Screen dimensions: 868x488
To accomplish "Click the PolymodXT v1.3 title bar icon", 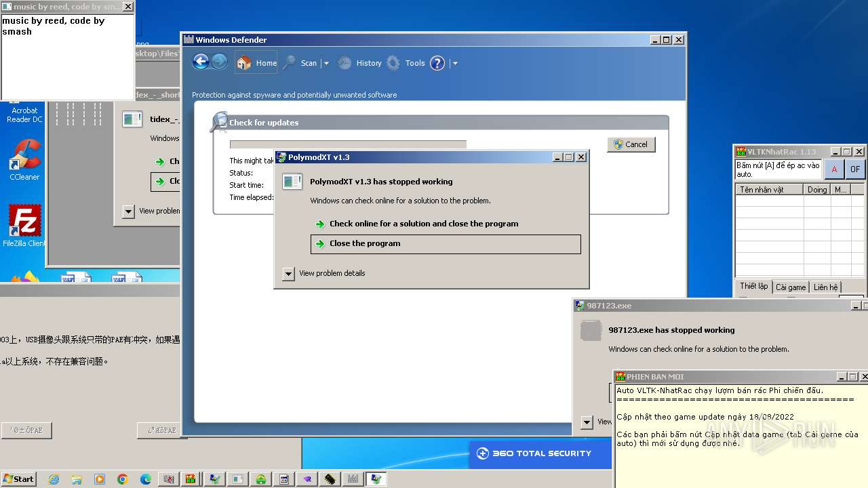I will pos(281,157).
